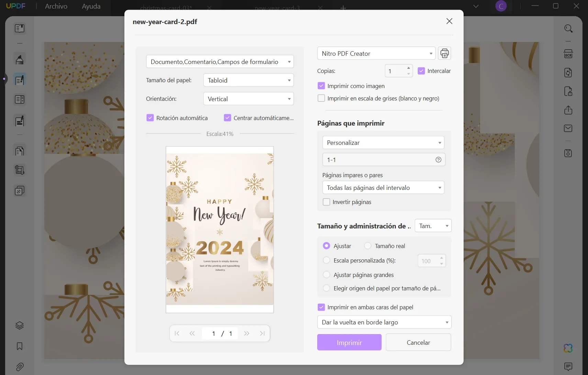Go to first preview page
Image resolution: width=588 pixels, height=375 pixels.
177,333
